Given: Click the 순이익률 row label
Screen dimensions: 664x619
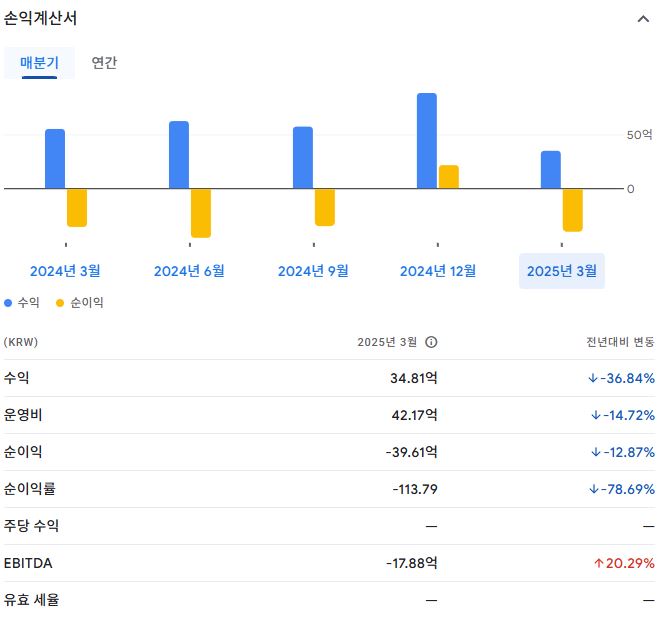Looking at the screenshot, I should tap(30, 489).
